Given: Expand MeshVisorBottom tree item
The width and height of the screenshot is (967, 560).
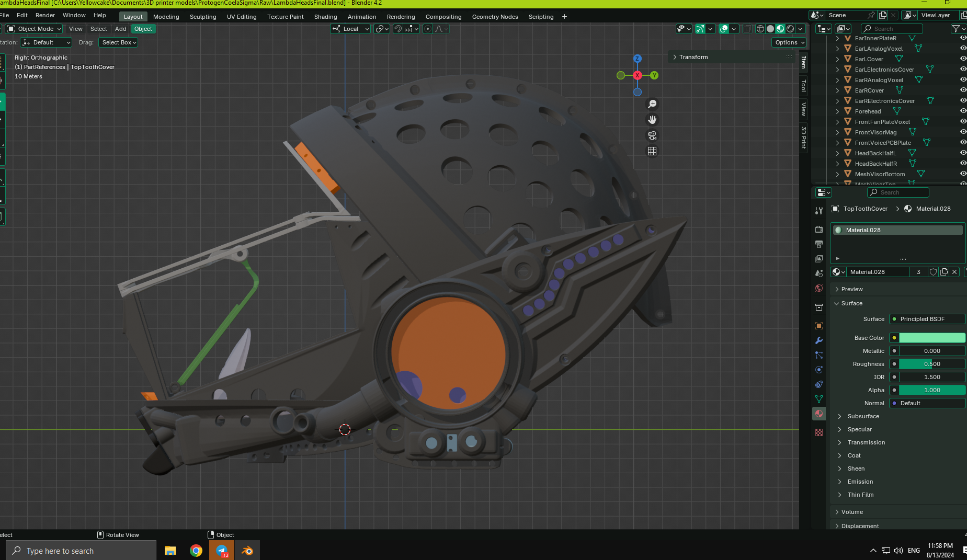Looking at the screenshot, I should click(837, 174).
